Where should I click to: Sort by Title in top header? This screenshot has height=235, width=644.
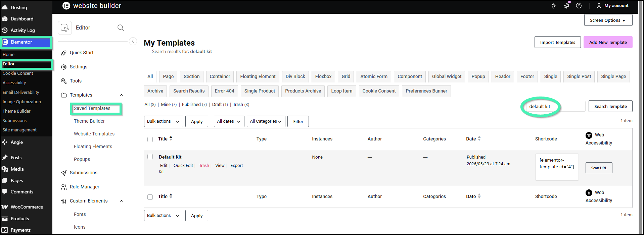(165, 139)
